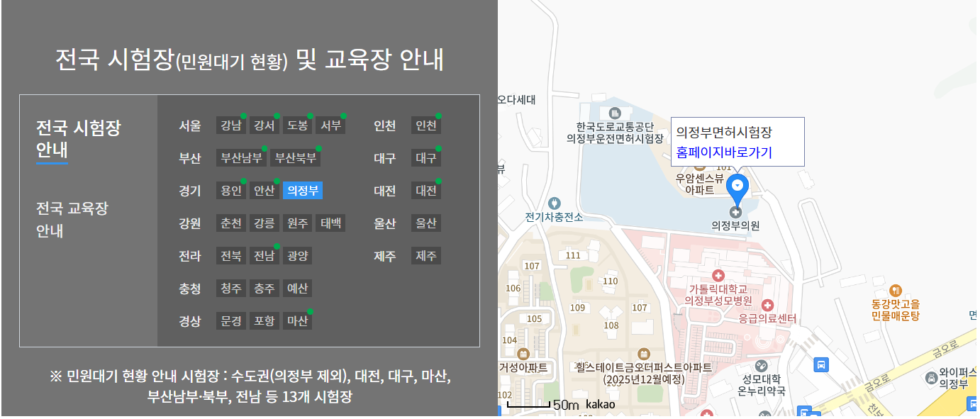The width and height of the screenshot is (980, 419).
Task: Select the 동강맛고을 민물매운탕 restaurant icon
Action: 896,291
